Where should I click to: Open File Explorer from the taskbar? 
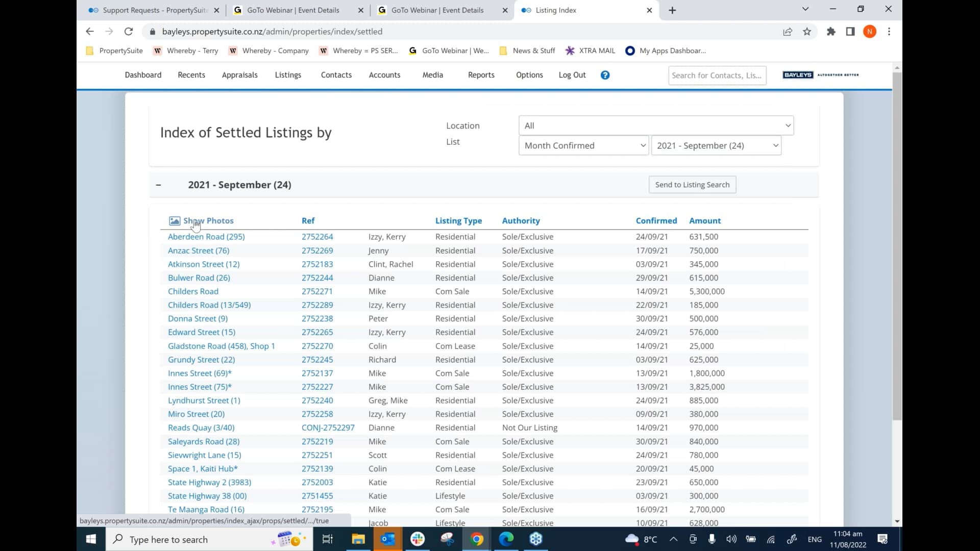tap(358, 539)
